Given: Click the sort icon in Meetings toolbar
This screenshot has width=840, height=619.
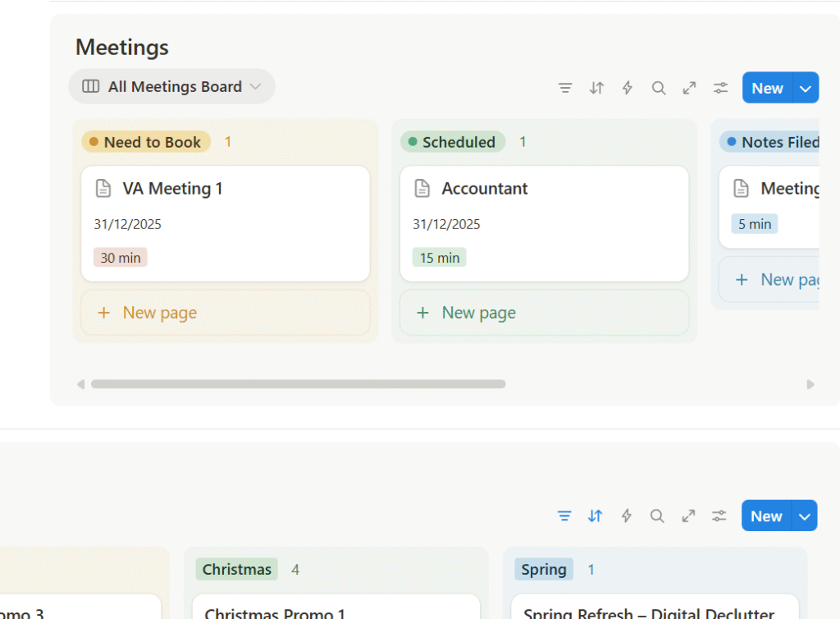Looking at the screenshot, I should click(x=596, y=88).
